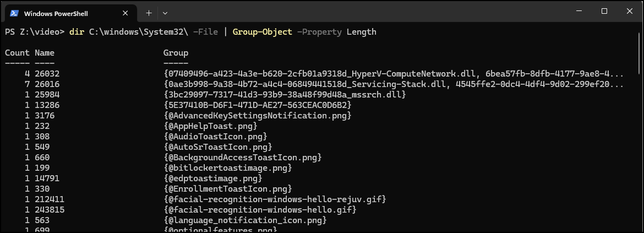644x233 pixels.
Task: Click the mssrch.dll group entry
Action: [285, 95]
